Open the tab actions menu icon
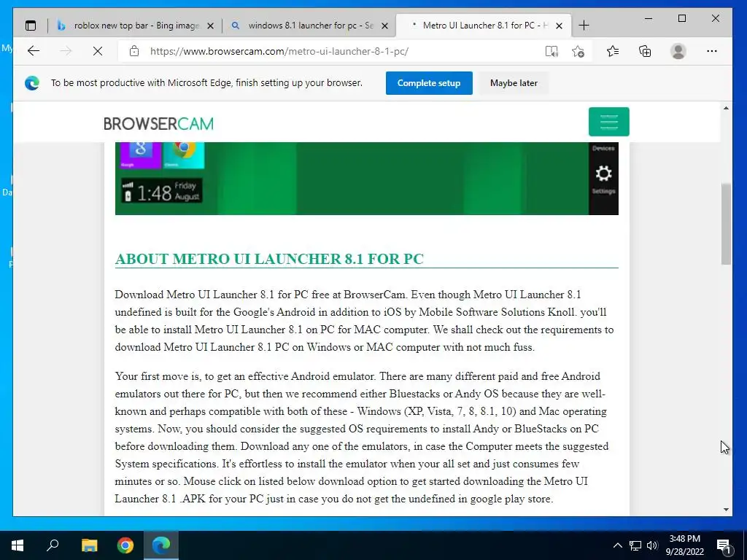Image resolution: width=747 pixels, height=560 pixels. coord(31,26)
